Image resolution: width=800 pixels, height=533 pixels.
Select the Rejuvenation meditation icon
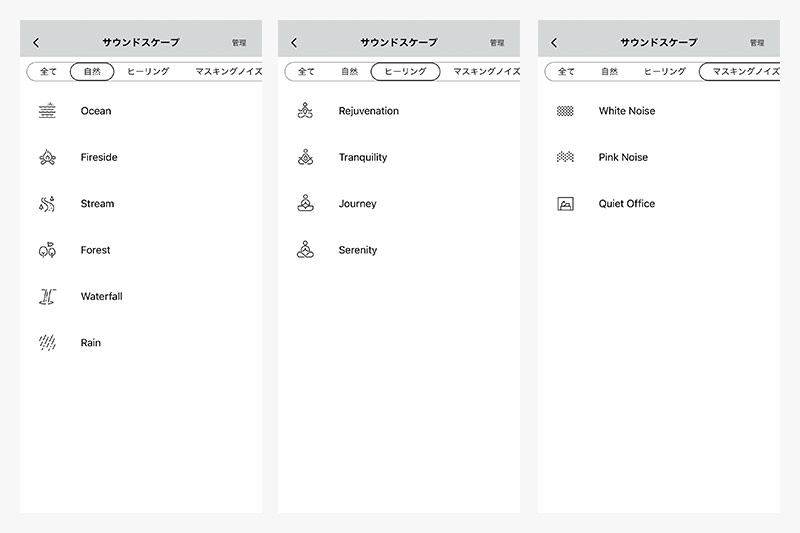point(305,111)
